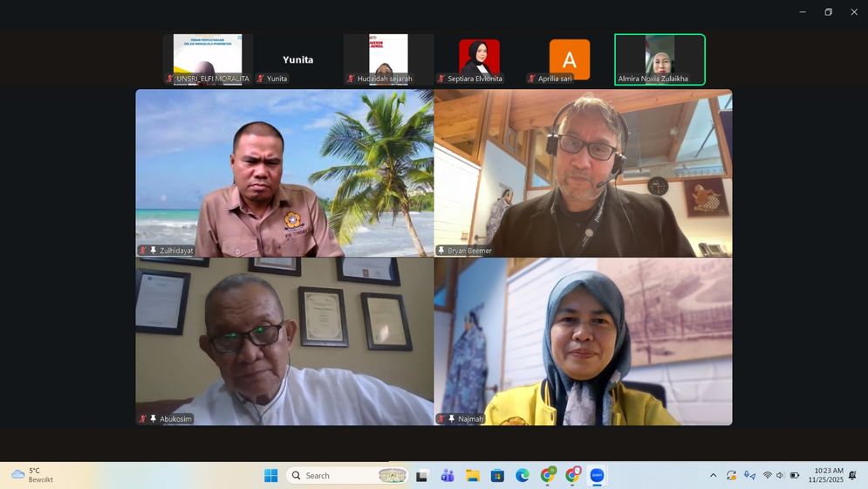Launch Microsoft Teams from the taskbar

[448, 475]
